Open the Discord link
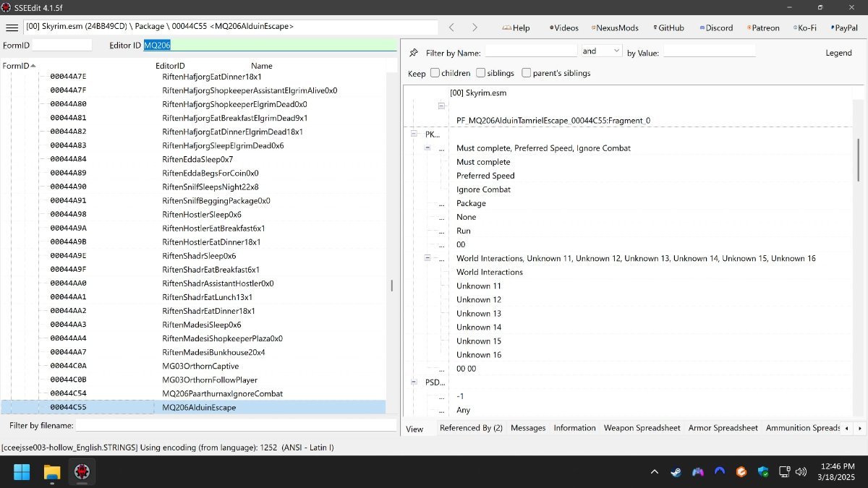This screenshot has width=868, height=488. (716, 27)
